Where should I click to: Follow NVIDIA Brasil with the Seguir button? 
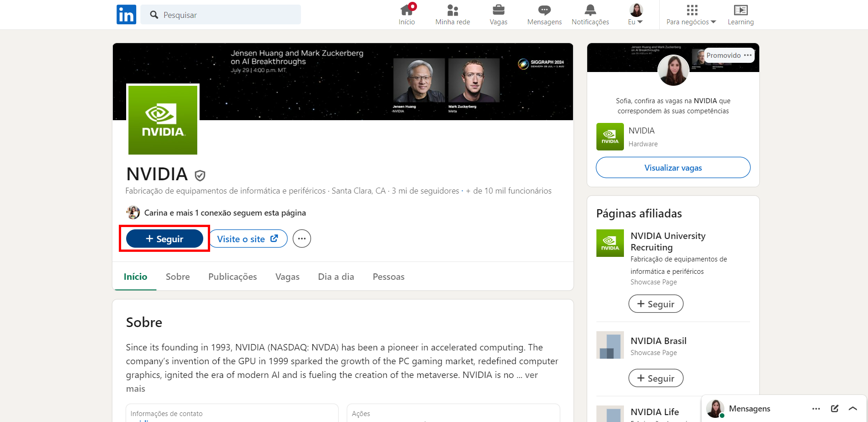coord(656,378)
